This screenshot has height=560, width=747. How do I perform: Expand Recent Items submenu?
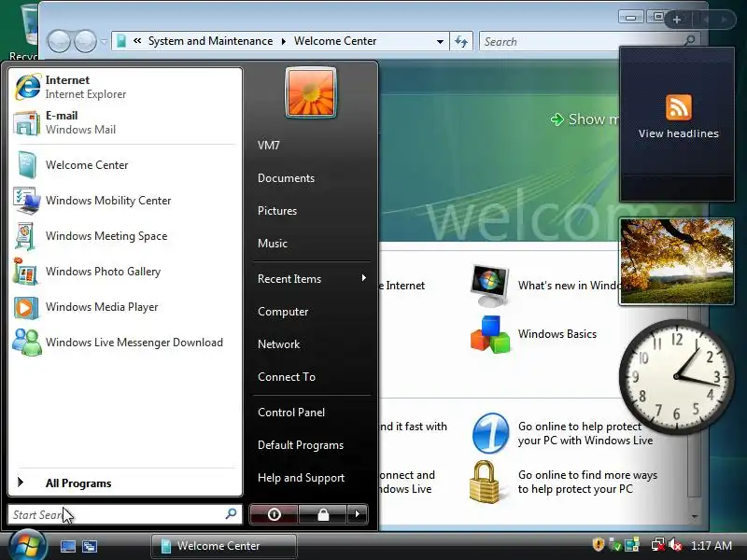pyautogui.click(x=312, y=278)
